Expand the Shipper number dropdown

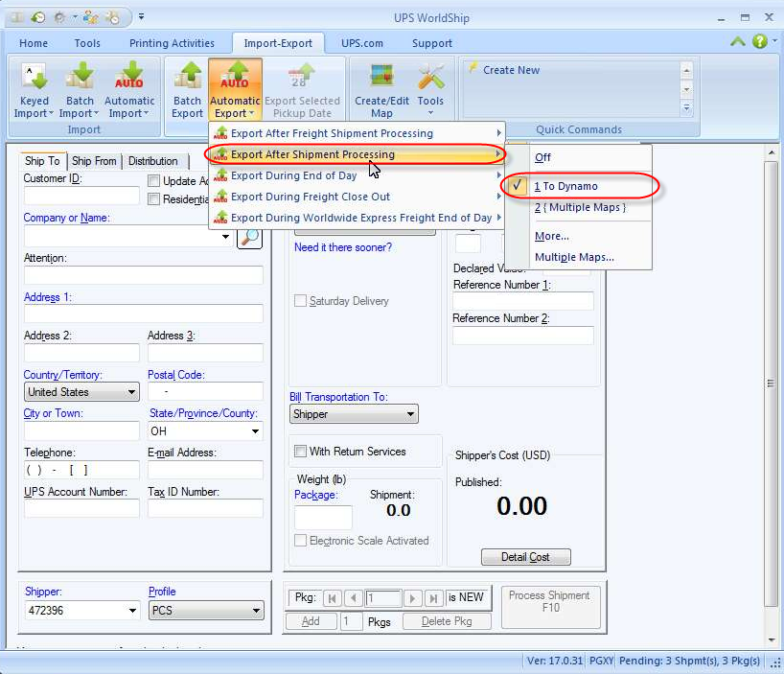coord(132,611)
